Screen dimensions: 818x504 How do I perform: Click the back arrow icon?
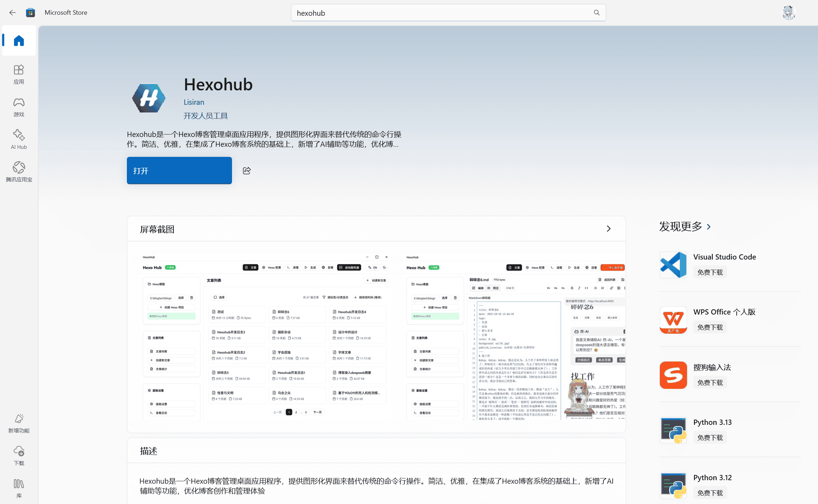(x=13, y=13)
